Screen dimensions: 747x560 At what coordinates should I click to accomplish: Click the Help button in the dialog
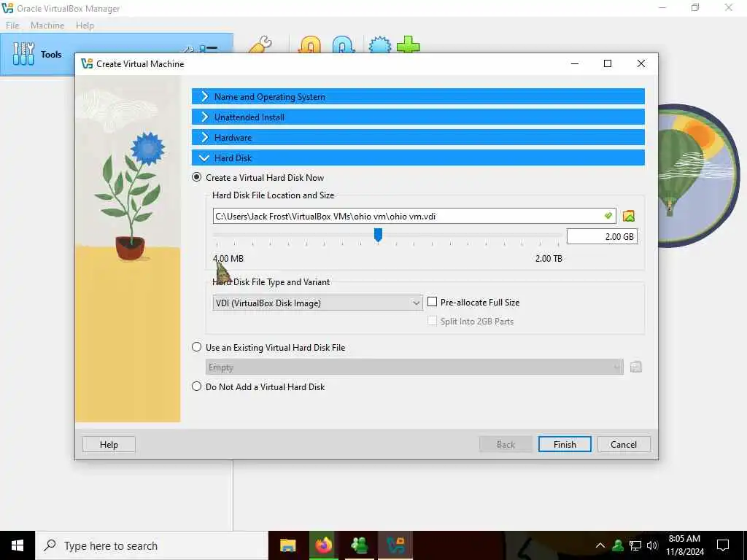109,444
